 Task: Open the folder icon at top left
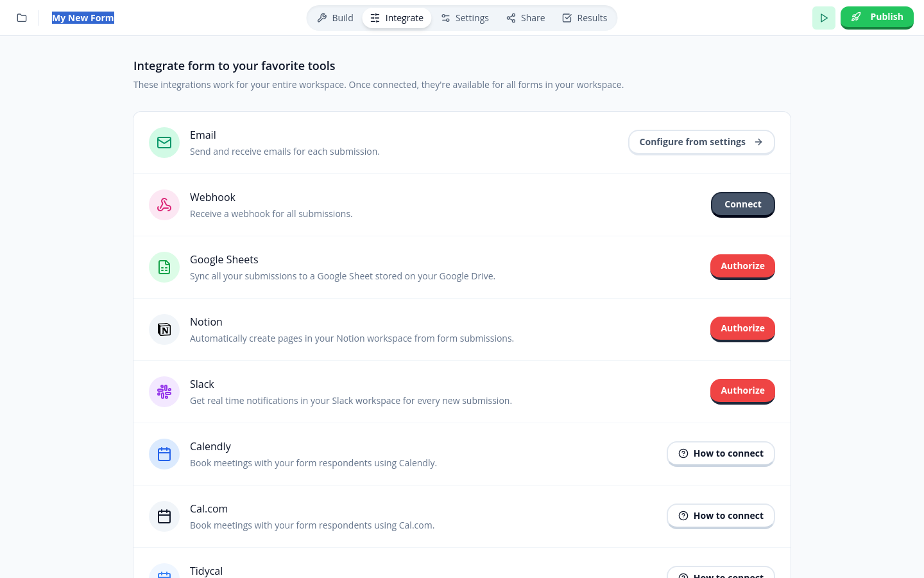coord(22,18)
